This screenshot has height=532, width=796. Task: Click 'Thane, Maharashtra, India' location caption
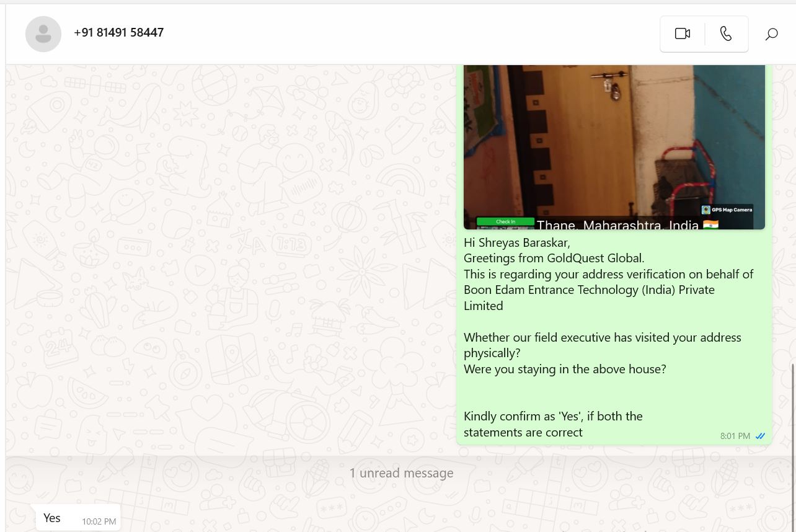(617, 224)
